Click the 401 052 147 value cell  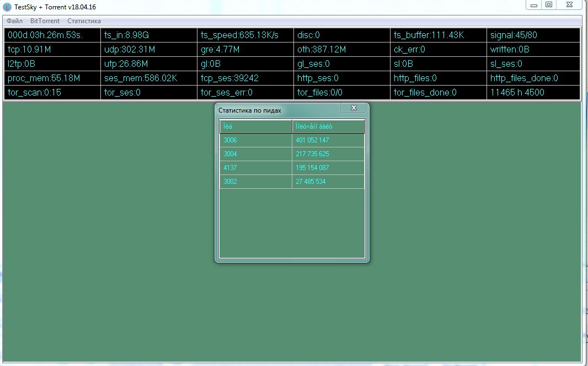pyautogui.click(x=328, y=140)
